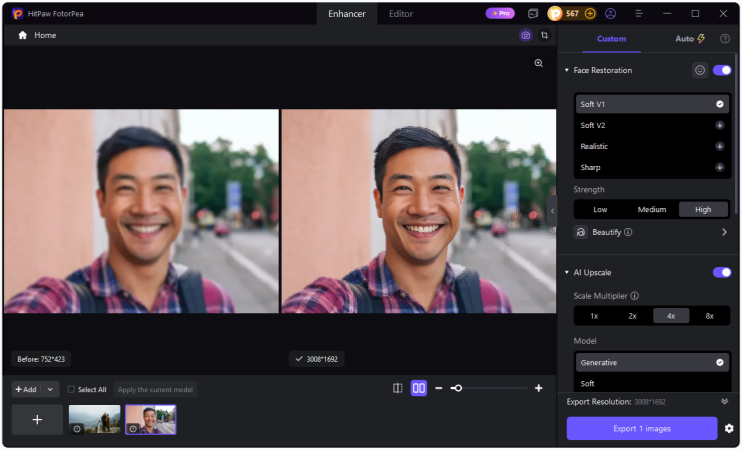742x450 pixels.
Task: Click the large plus add-image tile
Action: pos(37,419)
